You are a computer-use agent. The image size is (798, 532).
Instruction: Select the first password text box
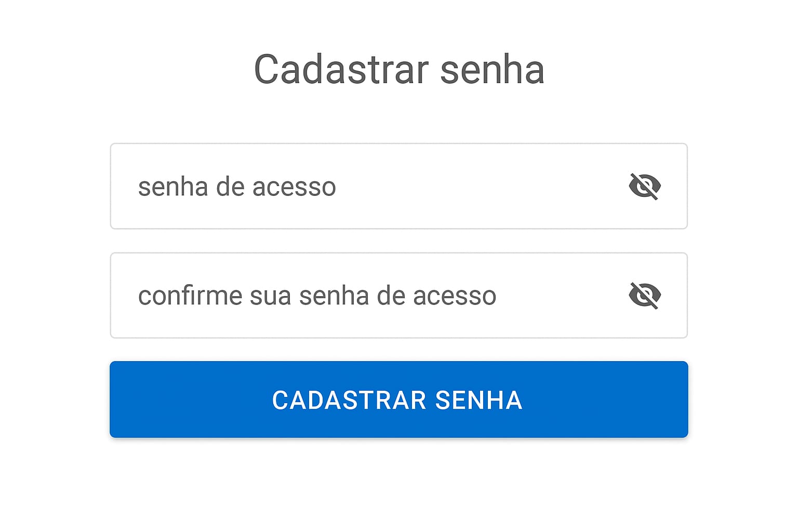coord(364,186)
